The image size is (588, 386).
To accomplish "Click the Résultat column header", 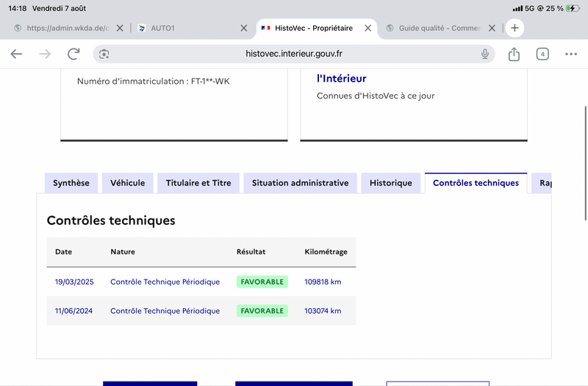I will [x=251, y=251].
